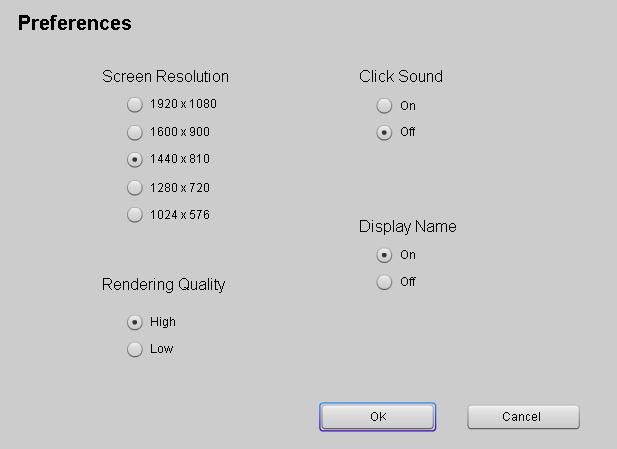Click the Screen Resolution heading
Image resolution: width=617 pixels, height=449 pixels.
(165, 76)
